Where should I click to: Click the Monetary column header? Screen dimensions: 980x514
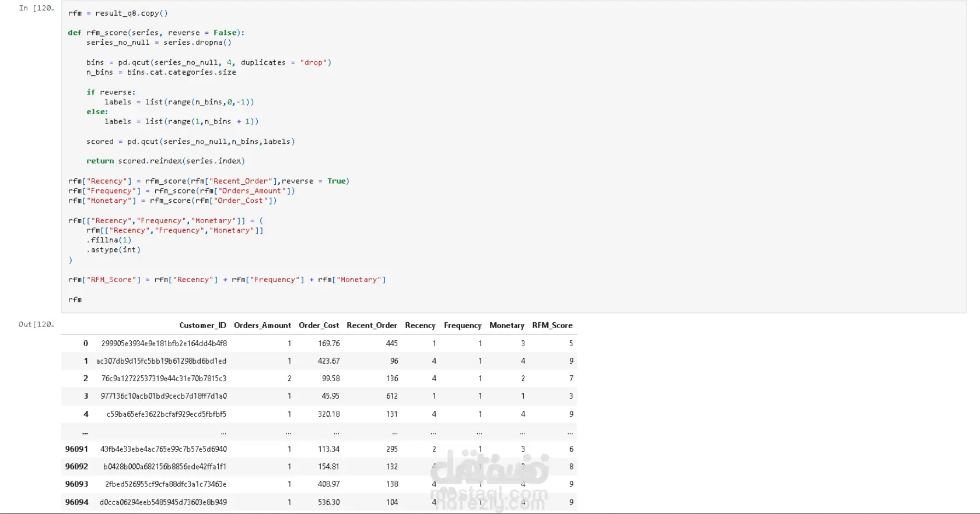coord(506,326)
